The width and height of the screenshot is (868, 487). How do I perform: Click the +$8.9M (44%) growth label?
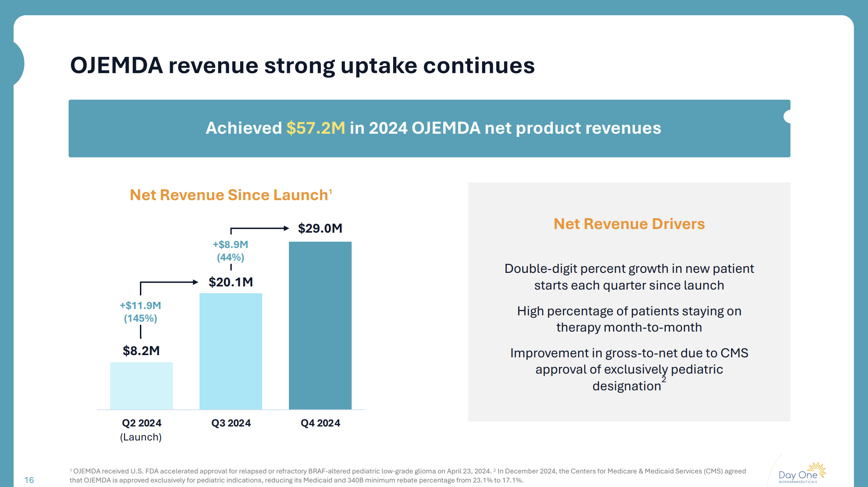click(x=230, y=251)
